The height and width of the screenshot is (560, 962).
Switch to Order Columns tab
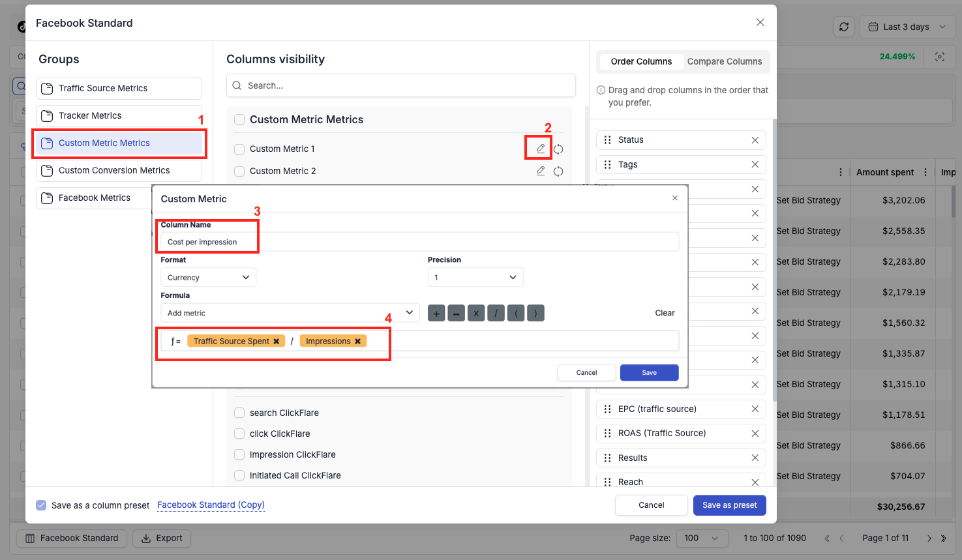(x=641, y=61)
